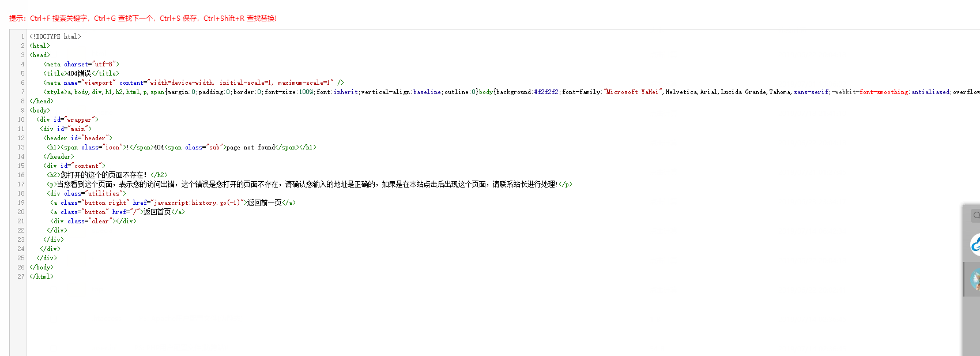Screen dimensions: 980x356
Task: Open the blue cloud logo contact
Action: pos(975,245)
